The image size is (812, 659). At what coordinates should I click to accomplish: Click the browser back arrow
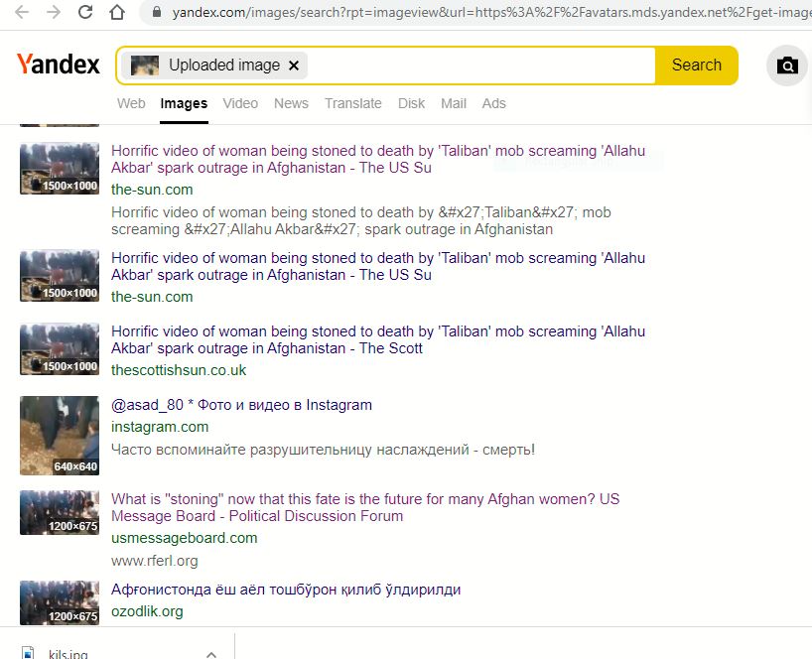coord(22,13)
